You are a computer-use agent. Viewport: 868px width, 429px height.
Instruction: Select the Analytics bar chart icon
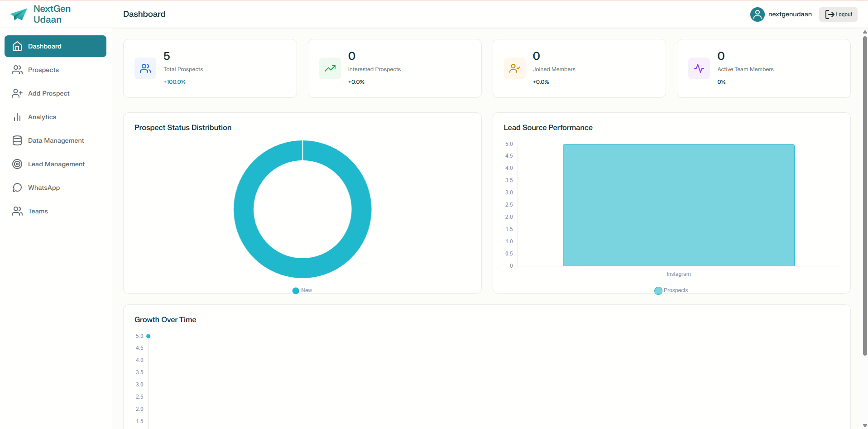coord(17,117)
